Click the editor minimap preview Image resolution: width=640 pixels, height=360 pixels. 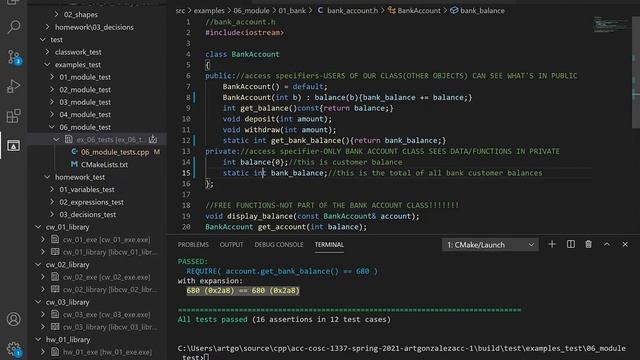tap(611, 24)
